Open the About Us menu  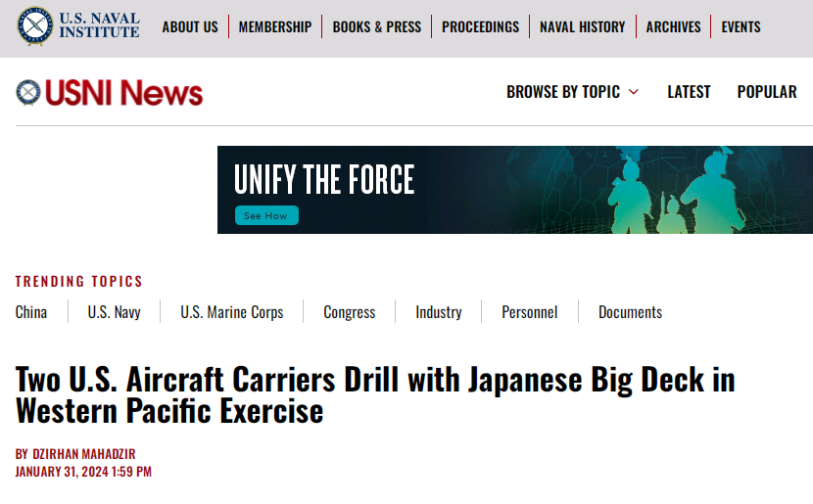(190, 26)
